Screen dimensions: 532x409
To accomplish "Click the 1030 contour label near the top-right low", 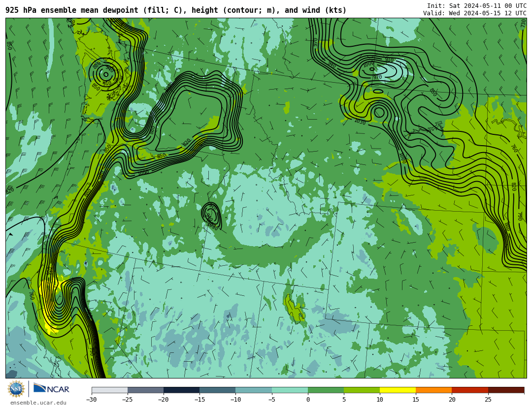I will (360, 122).
